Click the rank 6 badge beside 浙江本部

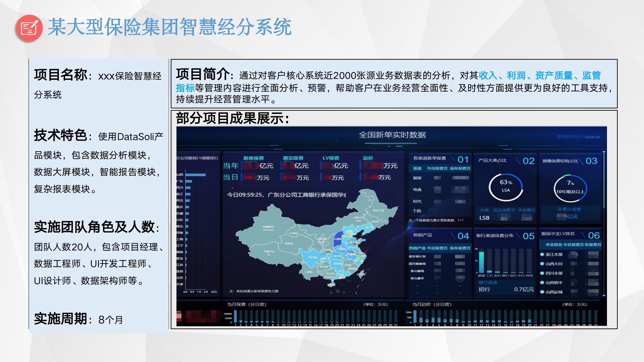(x=542, y=254)
